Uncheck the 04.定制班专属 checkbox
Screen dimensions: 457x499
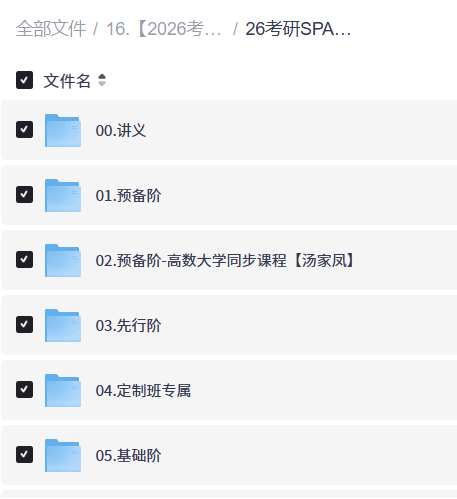(x=24, y=389)
